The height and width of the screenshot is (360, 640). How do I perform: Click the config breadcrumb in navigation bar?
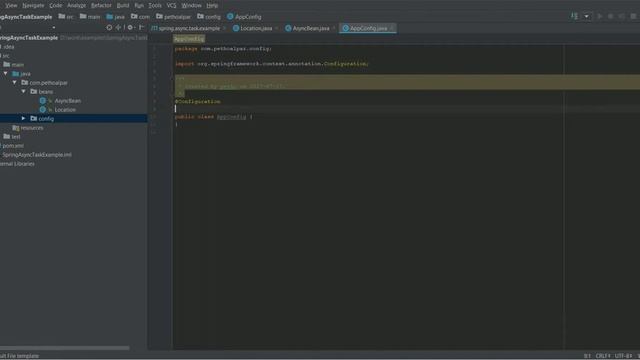[x=209, y=17]
